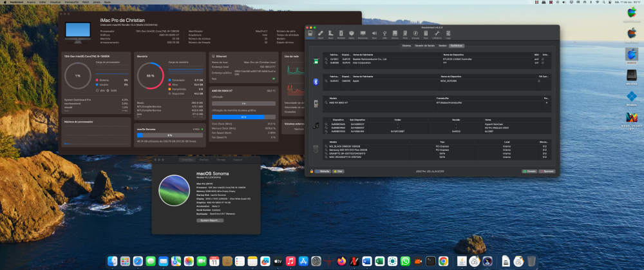Open the Overview tab in About window
The width and height of the screenshot is (644, 270).
point(187,159)
